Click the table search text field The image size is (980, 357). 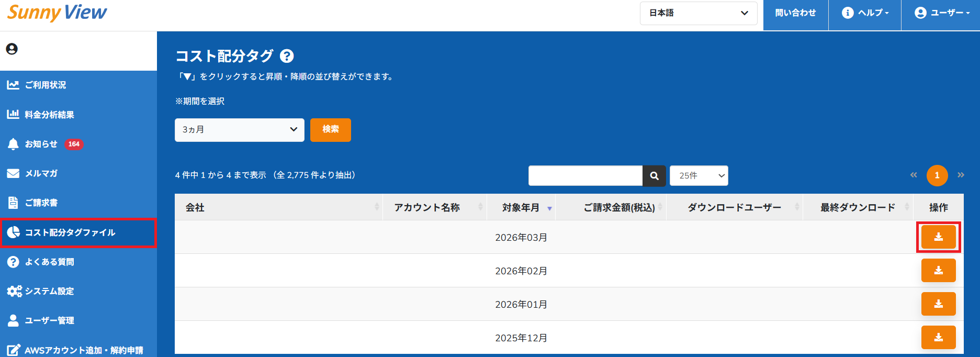coord(585,176)
